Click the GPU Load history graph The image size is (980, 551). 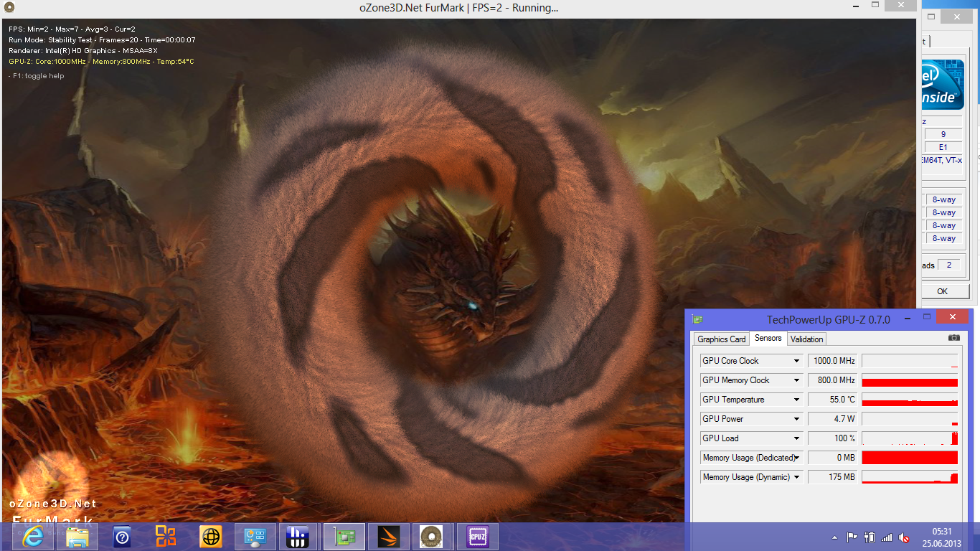pos(910,438)
